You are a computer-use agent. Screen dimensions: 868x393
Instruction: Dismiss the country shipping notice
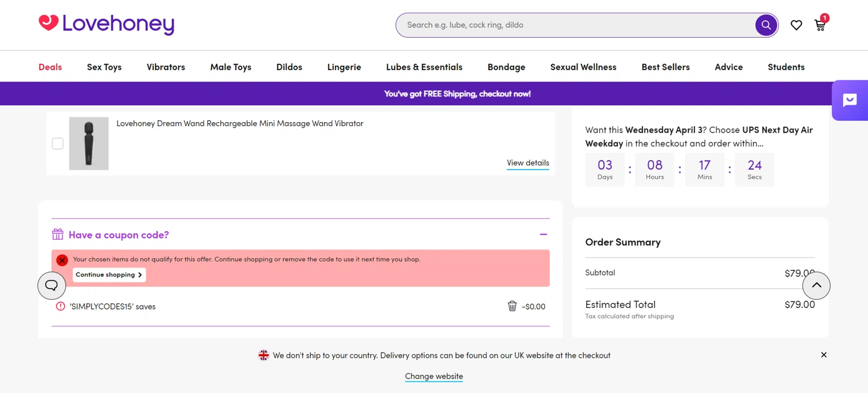[x=823, y=355]
